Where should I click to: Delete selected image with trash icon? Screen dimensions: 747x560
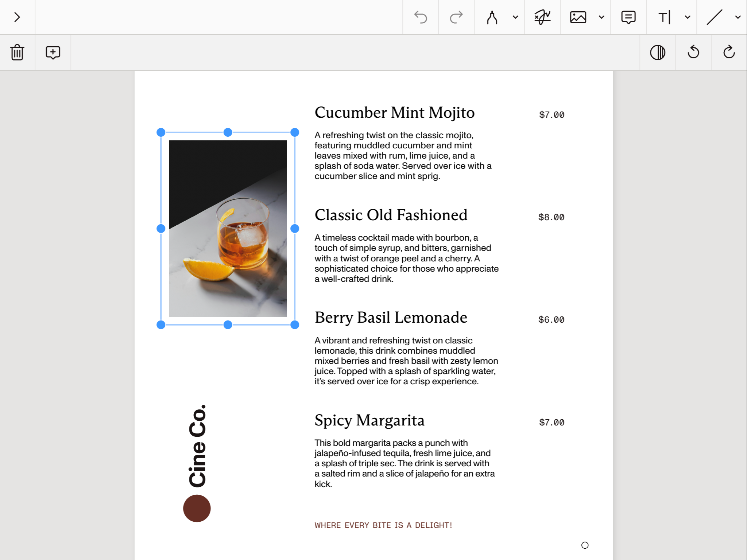(17, 52)
